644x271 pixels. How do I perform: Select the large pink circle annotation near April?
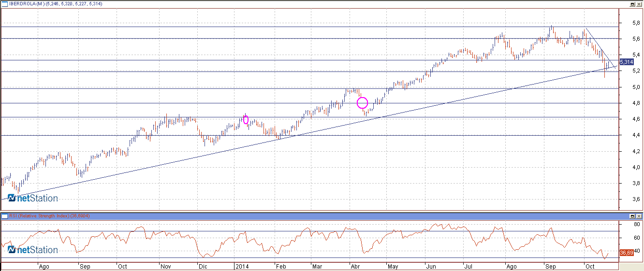coord(362,102)
